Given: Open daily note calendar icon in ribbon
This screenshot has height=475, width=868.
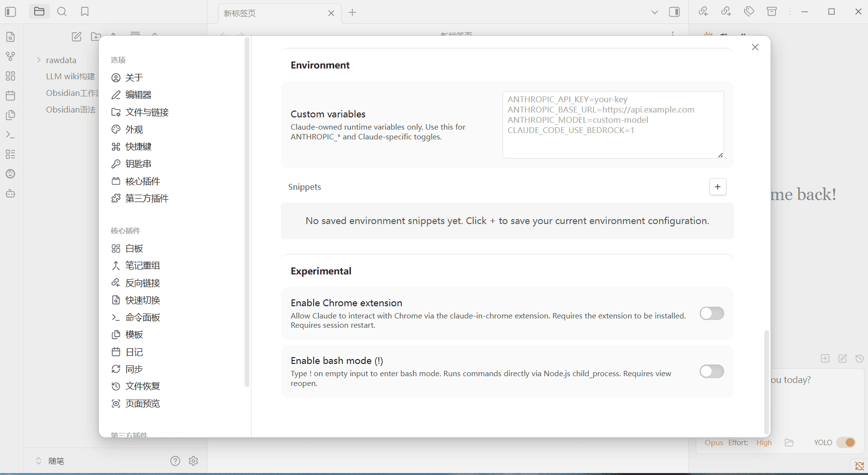Looking at the screenshot, I should point(10,95).
